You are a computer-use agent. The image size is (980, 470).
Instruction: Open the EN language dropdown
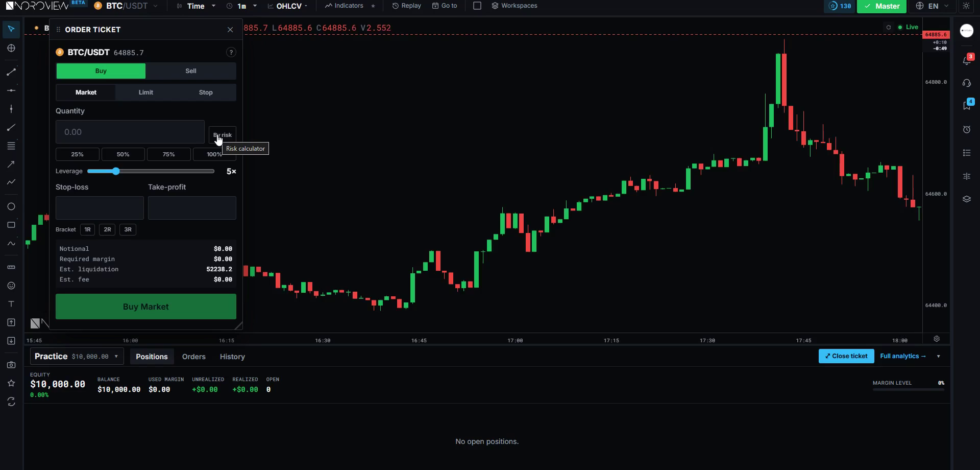click(933, 6)
